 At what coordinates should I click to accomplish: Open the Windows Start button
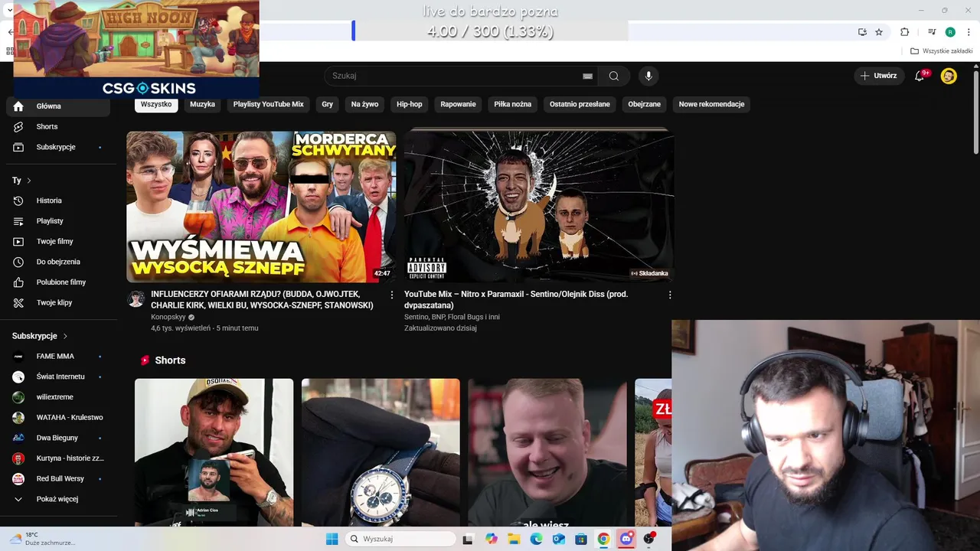[x=332, y=539]
